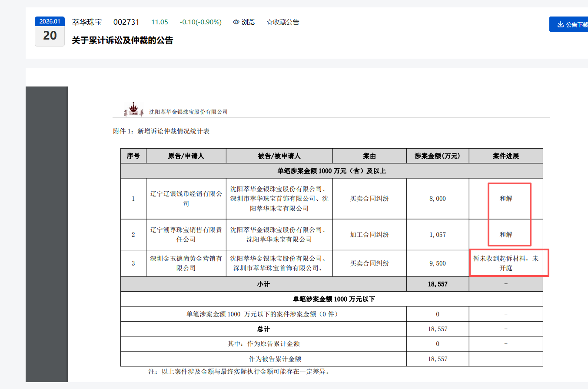Click 和解 status in row 2

click(506, 235)
